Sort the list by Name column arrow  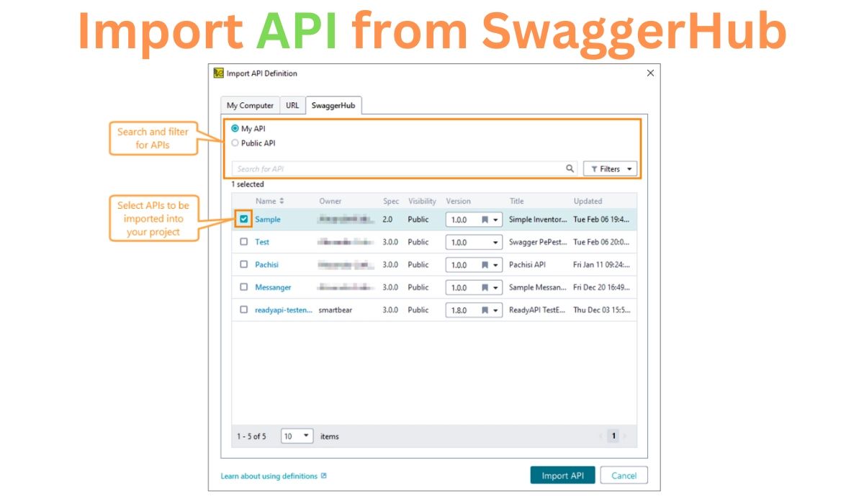tap(282, 201)
